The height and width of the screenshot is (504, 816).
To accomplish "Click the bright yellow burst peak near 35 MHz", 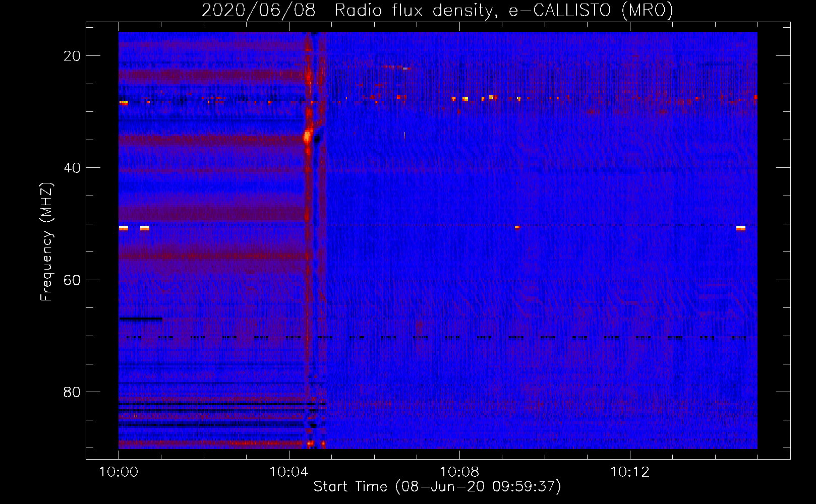I will click(307, 136).
